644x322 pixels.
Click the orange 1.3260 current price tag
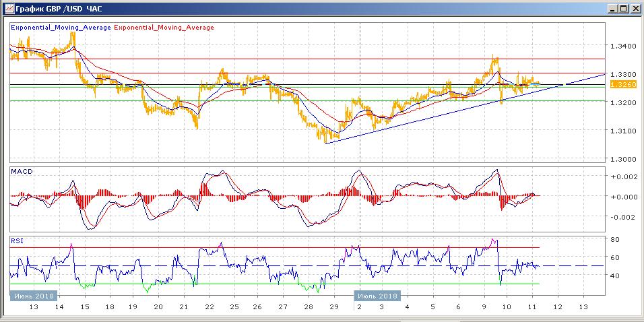[x=619, y=84]
